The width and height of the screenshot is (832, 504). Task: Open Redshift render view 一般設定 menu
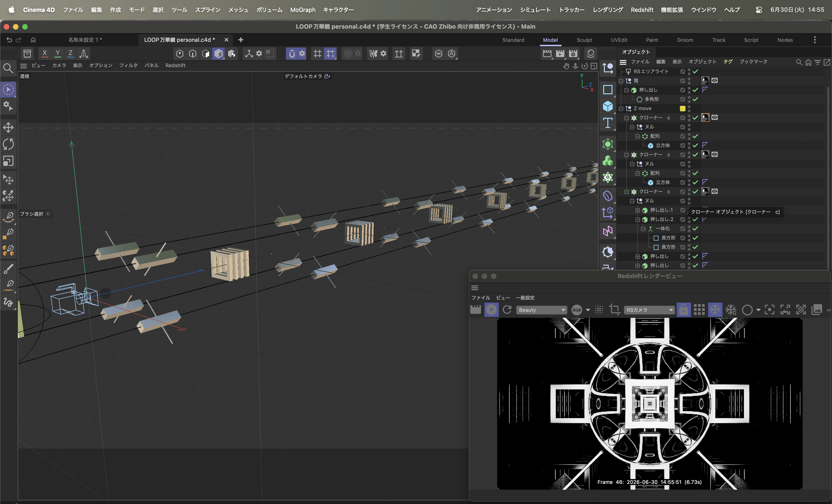pyautogui.click(x=525, y=298)
